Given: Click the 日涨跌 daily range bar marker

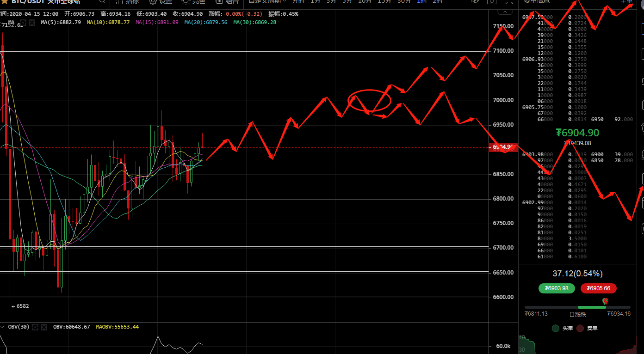Looking at the screenshot, I should [x=605, y=302].
